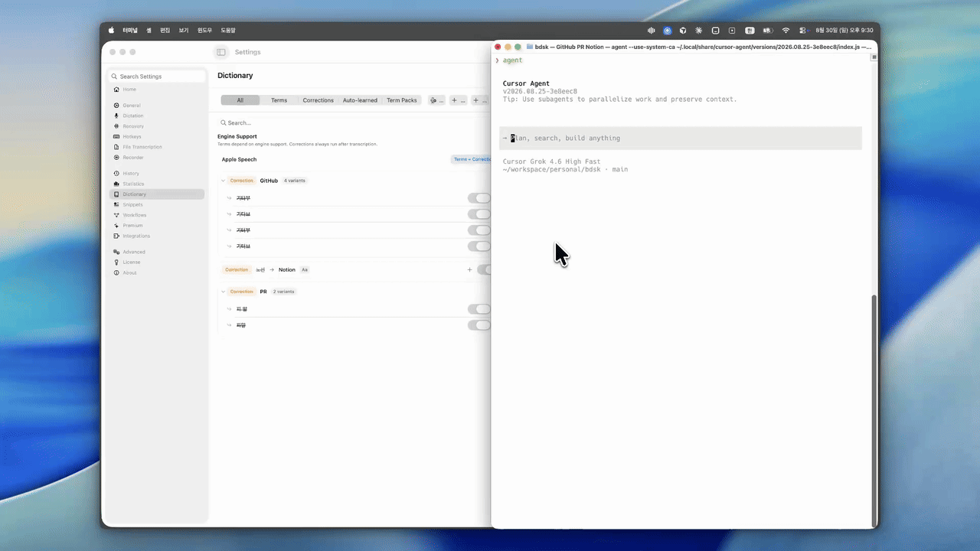This screenshot has width=980, height=551.
Task: Switch to the Auto-learned tab
Action: click(360, 100)
